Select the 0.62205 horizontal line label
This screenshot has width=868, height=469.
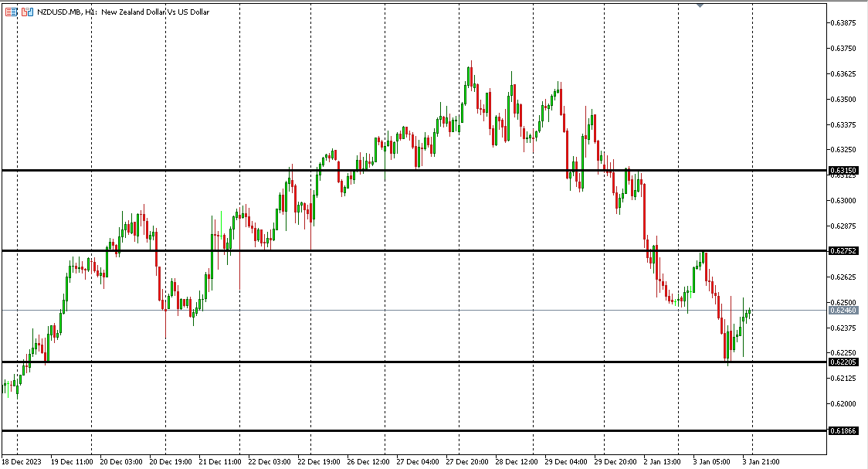[x=843, y=362]
